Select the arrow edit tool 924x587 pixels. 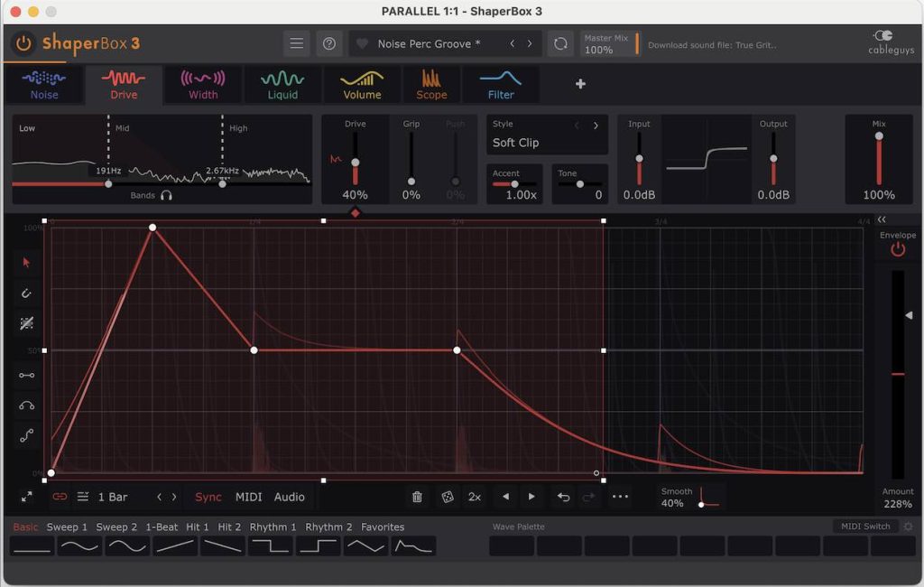tap(26, 263)
